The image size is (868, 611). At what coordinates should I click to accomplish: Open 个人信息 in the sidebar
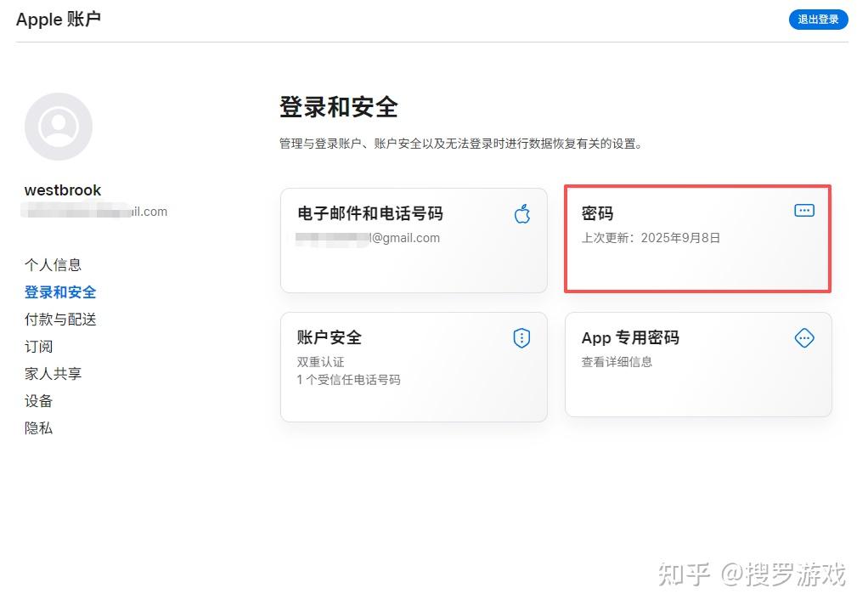tap(54, 265)
